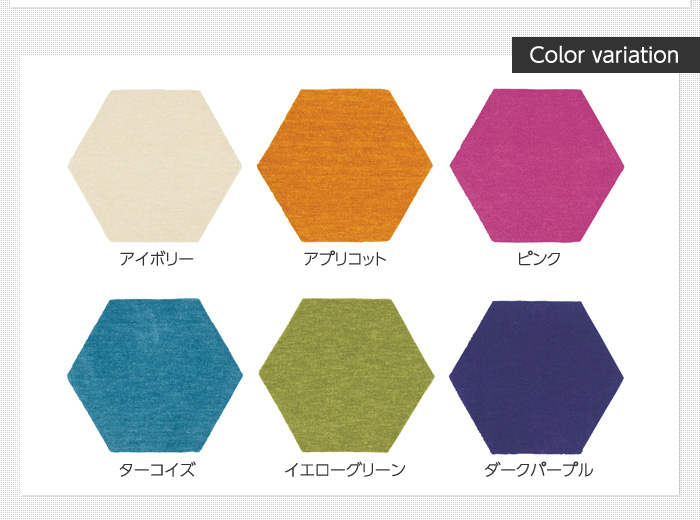Select the turquoise hexagon swatch
The width and height of the screenshot is (700, 520).
click(155, 376)
